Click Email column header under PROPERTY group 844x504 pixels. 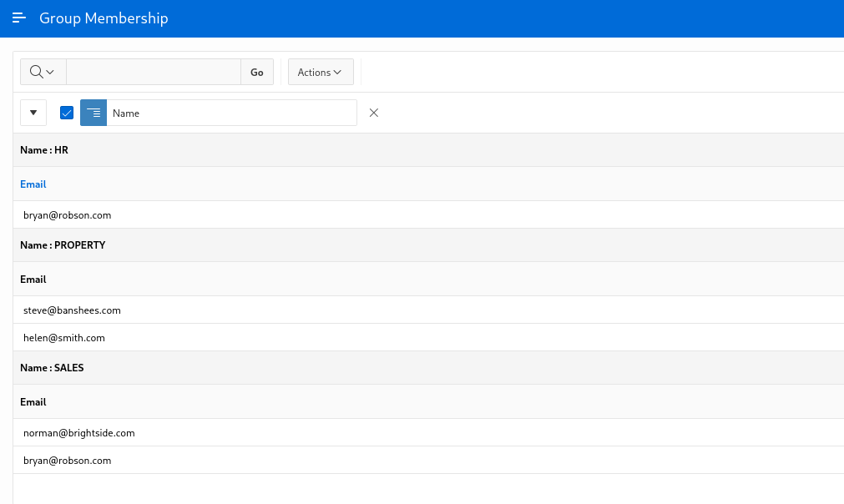[33, 280]
